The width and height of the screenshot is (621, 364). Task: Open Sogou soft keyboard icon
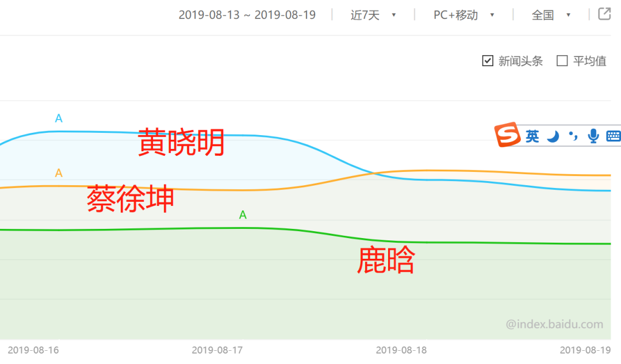pyautogui.click(x=614, y=136)
